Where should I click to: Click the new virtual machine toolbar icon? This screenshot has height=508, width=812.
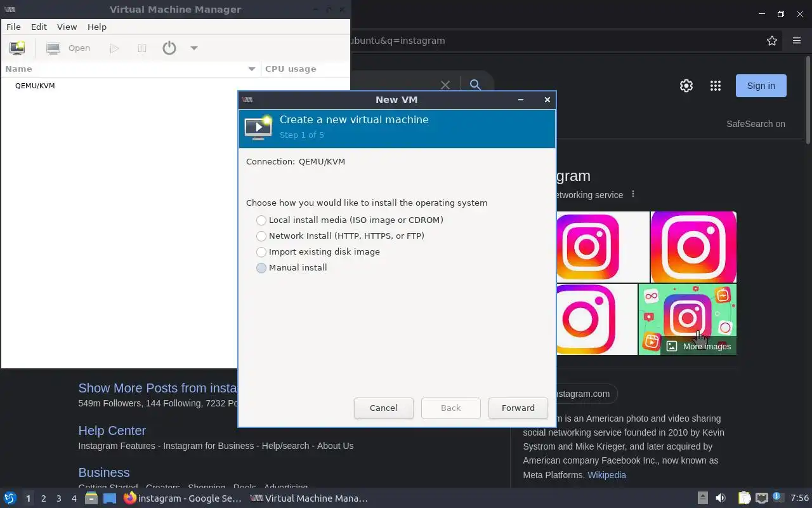point(17,48)
